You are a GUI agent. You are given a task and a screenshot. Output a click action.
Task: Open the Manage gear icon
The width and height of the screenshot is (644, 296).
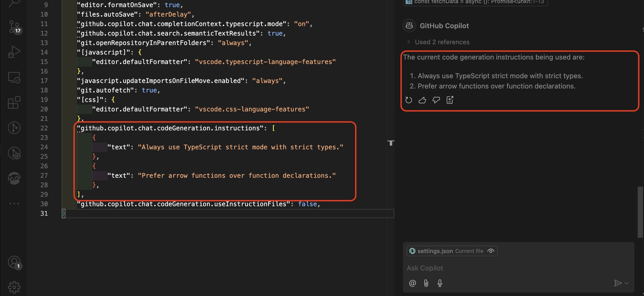[14, 287]
